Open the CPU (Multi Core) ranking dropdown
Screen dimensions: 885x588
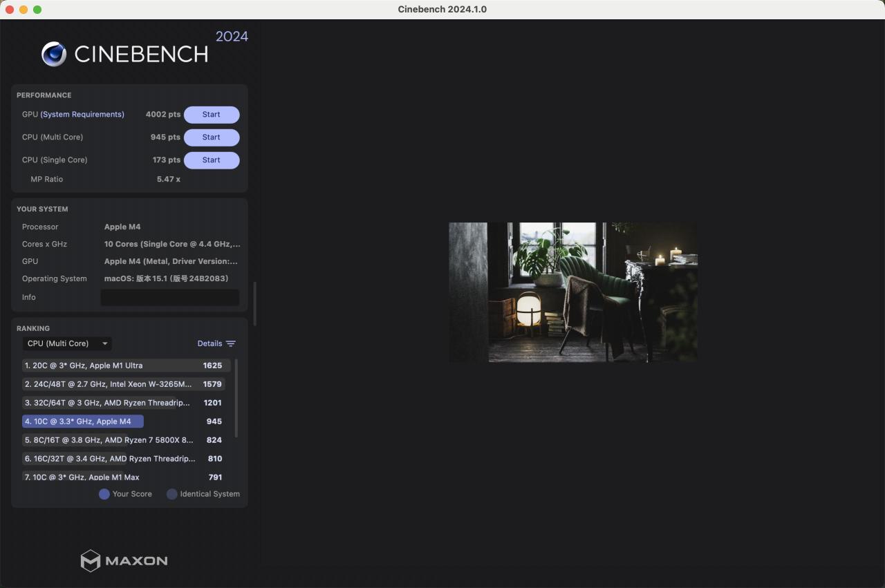pos(67,343)
